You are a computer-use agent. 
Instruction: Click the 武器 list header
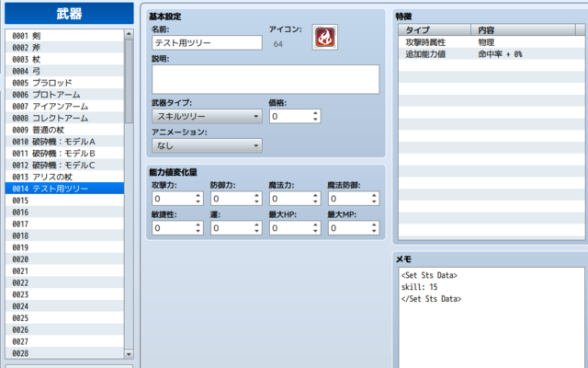(x=69, y=14)
